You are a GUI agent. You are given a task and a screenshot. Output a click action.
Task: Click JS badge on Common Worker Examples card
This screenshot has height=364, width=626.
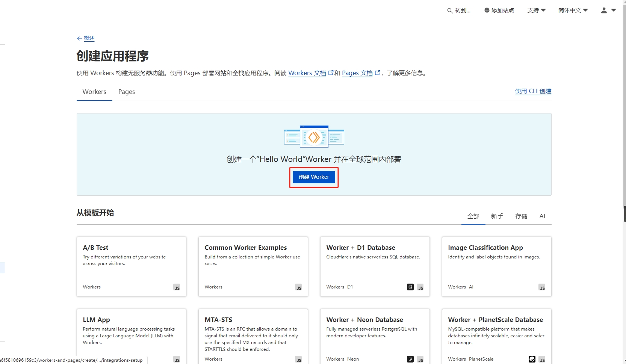(298, 287)
